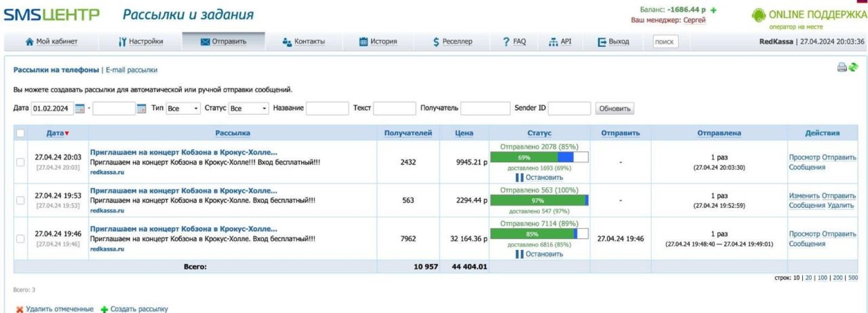Focus the Получатель filter input field
This screenshot has width=868, height=313.
[485, 109]
